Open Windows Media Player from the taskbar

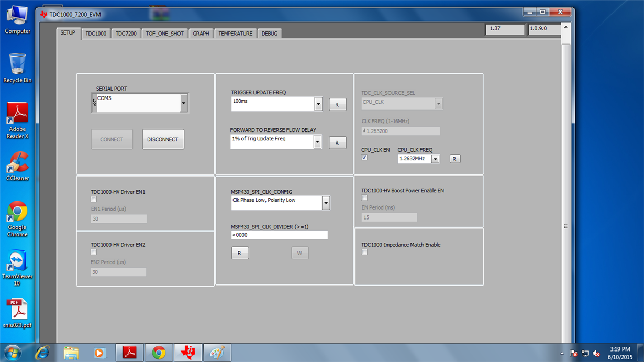99,353
